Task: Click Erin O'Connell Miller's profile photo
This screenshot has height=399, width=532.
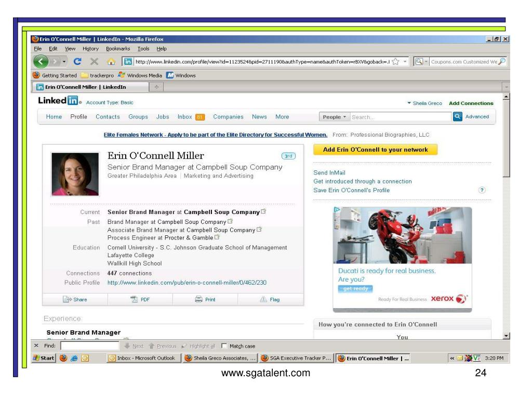Action: pyautogui.click(x=75, y=174)
